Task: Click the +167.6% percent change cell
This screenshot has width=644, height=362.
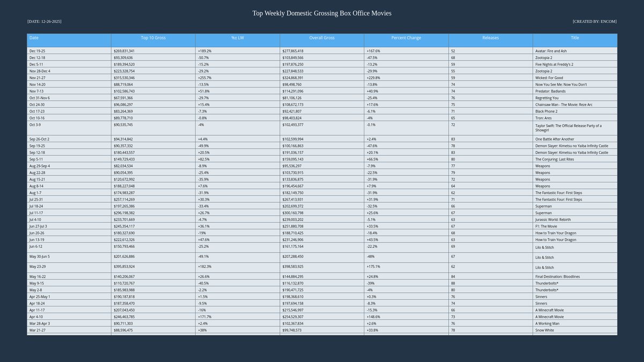Action: [406, 51]
